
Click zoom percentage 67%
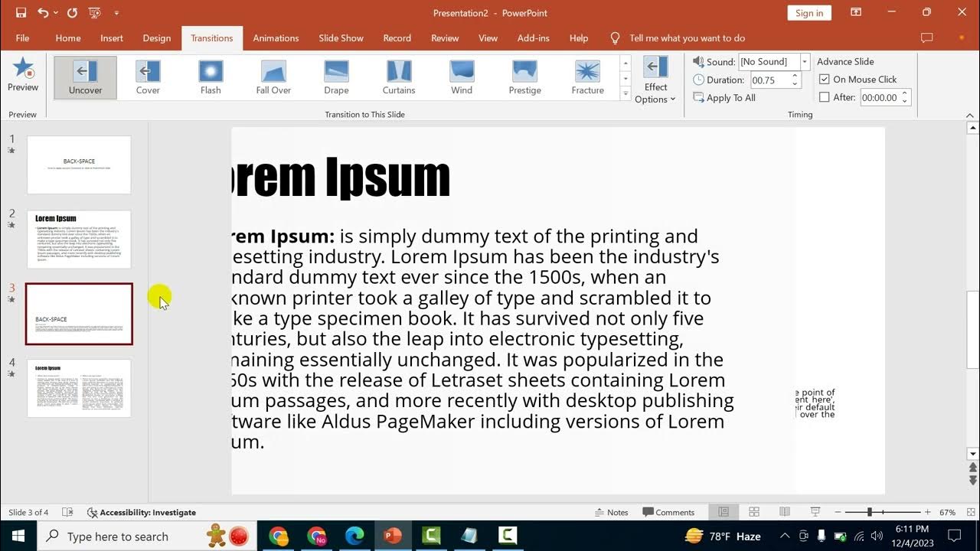pos(948,512)
